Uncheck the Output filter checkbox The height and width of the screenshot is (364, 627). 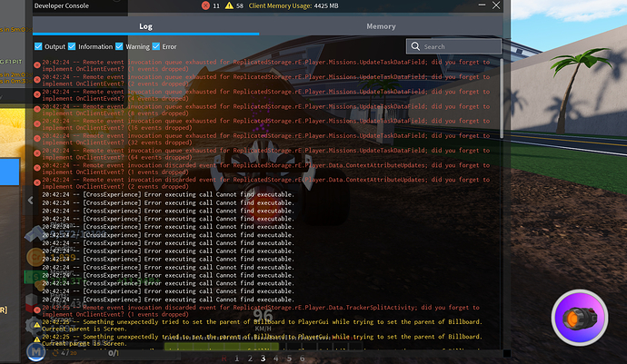click(37, 46)
